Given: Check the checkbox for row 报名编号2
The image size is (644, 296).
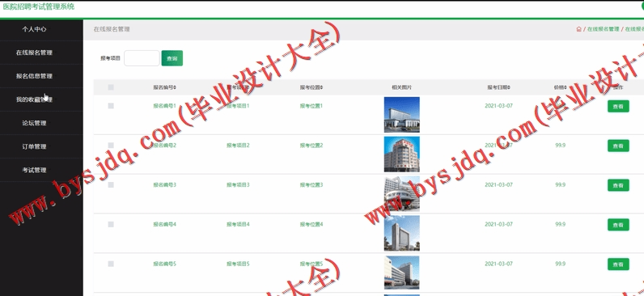Looking at the screenshot, I should 111,146.
